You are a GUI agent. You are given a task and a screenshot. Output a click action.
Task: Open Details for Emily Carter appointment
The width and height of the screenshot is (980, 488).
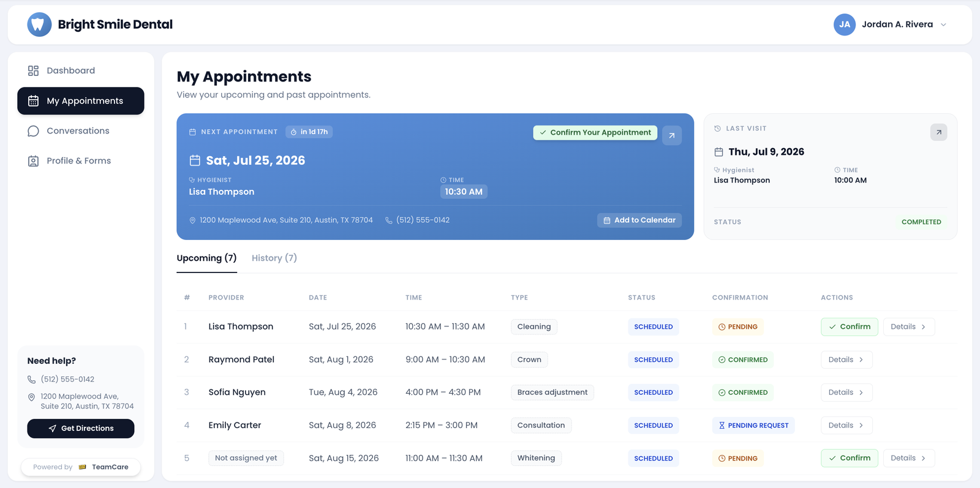[x=846, y=426]
